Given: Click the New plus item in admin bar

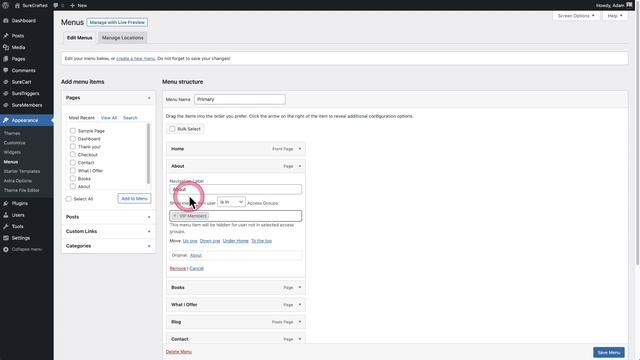Looking at the screenshot, I should 78,5.
